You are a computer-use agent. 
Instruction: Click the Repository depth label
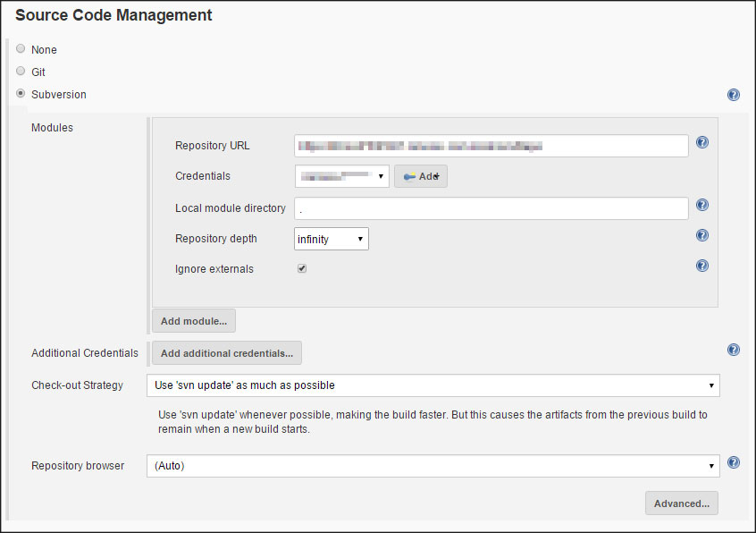[216, 239]
